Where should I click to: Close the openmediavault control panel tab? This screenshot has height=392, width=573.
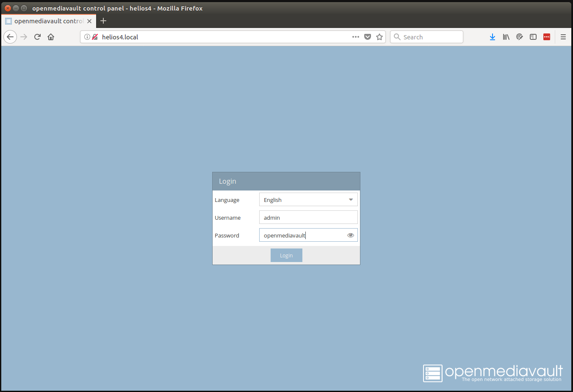[x=89, y=21]
